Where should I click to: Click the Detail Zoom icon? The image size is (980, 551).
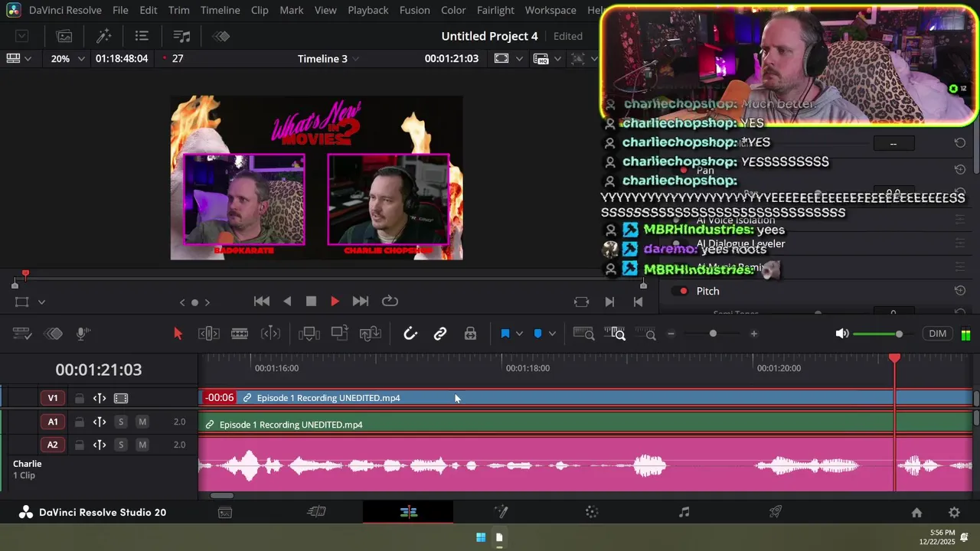pyautogui.click(x=616, y=334)
